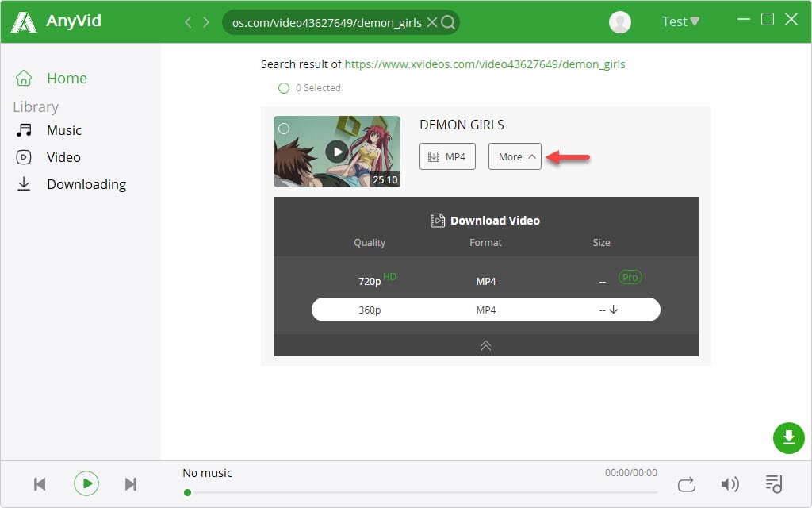Toggle the 0 Selected select-all circle
The height and width of the screenshot is (508, 812).
[284, 88]
